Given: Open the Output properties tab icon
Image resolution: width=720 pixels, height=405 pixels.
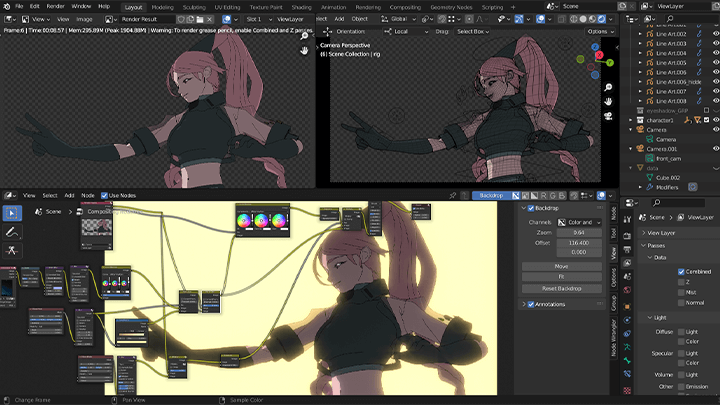Looking at the screenshot, I should tap(627, 249).
